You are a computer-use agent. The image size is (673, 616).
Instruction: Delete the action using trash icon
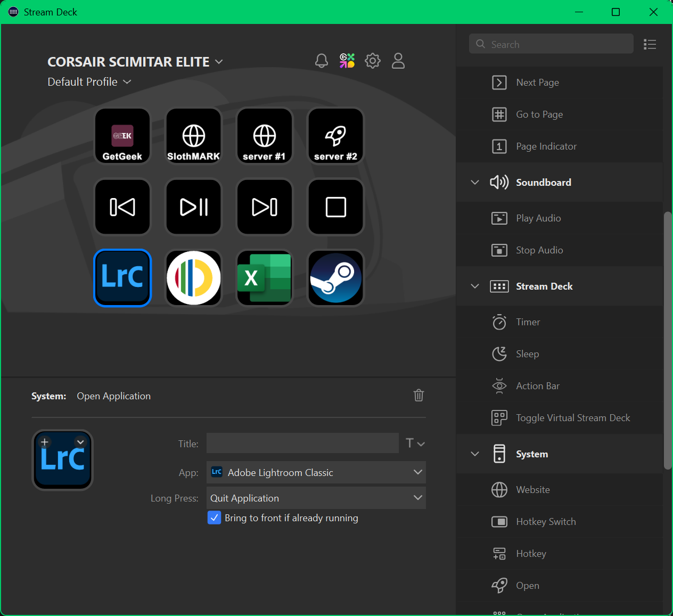point(418,395)
